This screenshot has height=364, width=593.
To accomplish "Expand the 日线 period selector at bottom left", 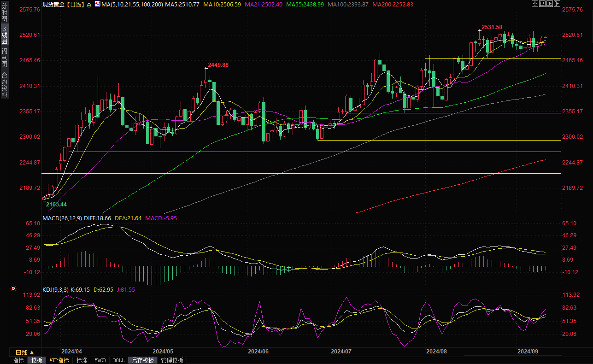I will click(x=25, y=352).
